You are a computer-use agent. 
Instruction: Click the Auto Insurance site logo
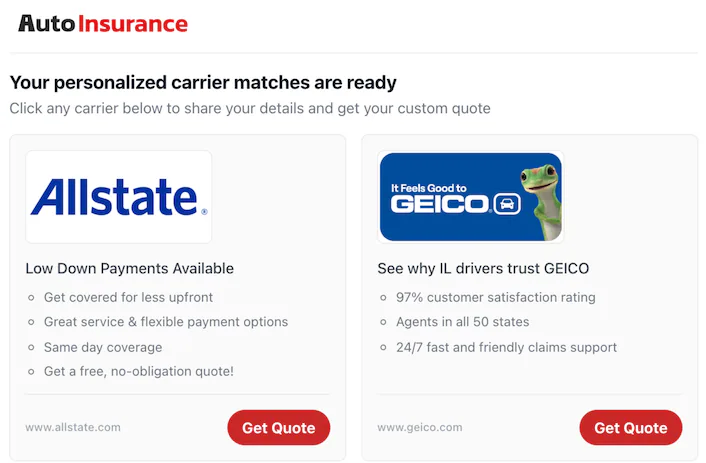coord(102,23)
